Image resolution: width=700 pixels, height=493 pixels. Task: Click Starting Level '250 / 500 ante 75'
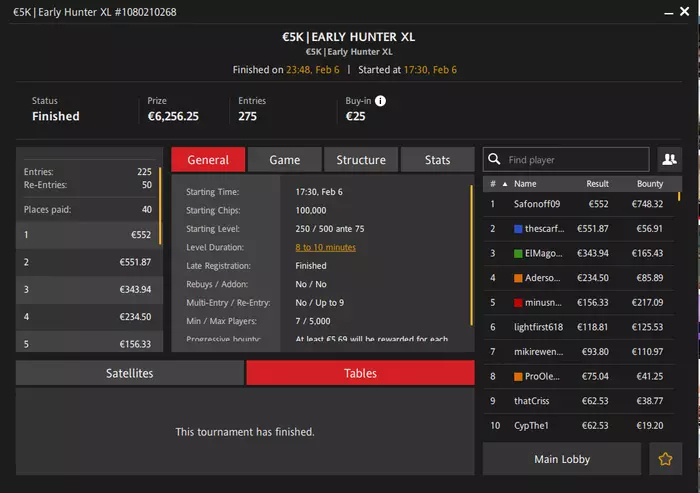pos(329,229)
